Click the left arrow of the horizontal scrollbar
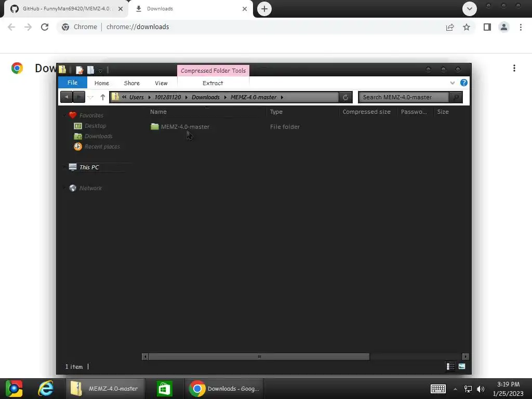Viewport: 532px width, 399px height. click(145, 356)
